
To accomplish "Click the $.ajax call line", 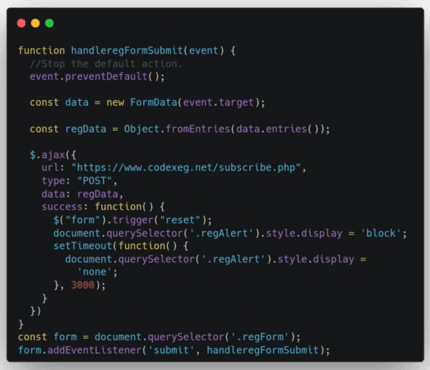I will pos(53,155).
